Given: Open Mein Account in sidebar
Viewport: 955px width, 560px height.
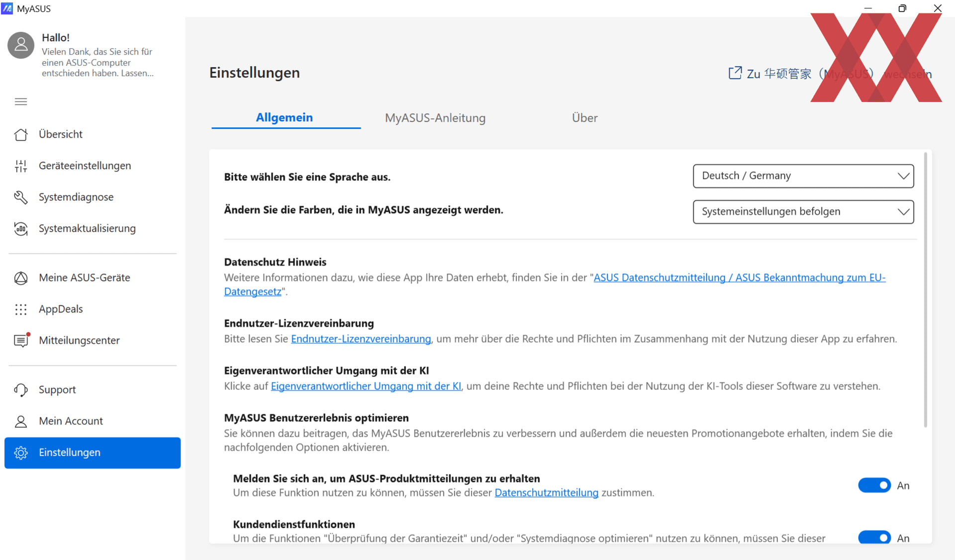Looking at the screenshot, I should pyautogui.click(x=71, y=421).
